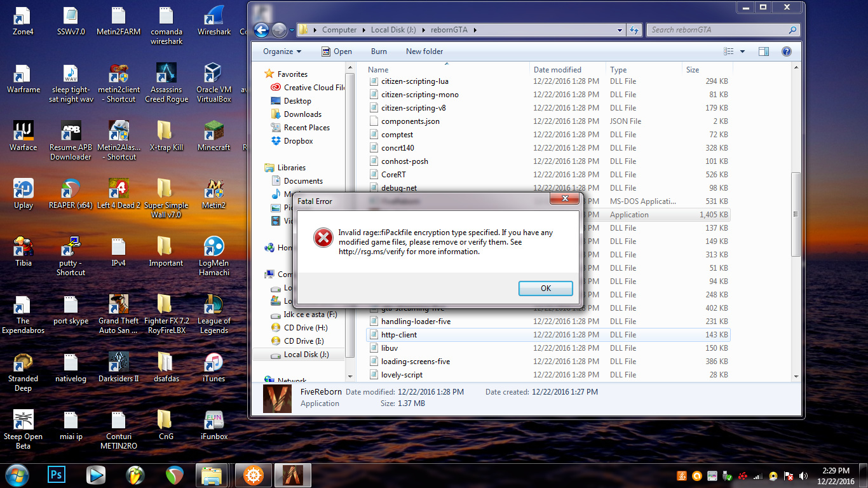868x488 pixels.
Task: Select the Uplay desktop icon
Action: 24,194
